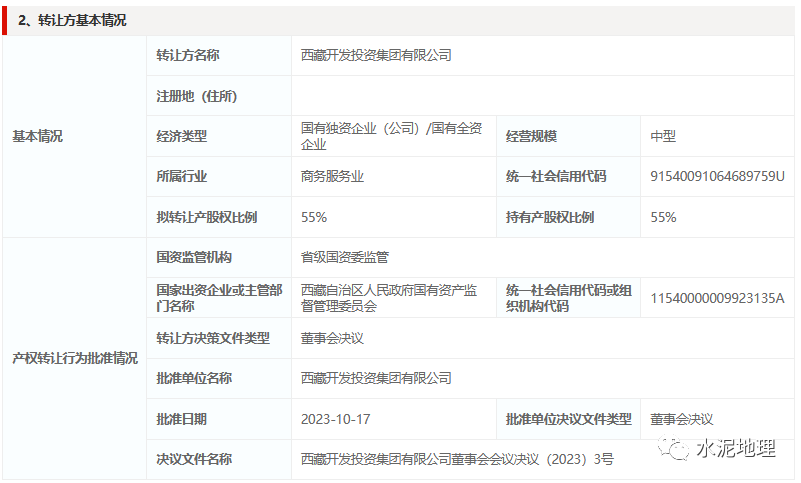Select the code 11540000009923135A
801x483 pixels.
click(717, 298)
